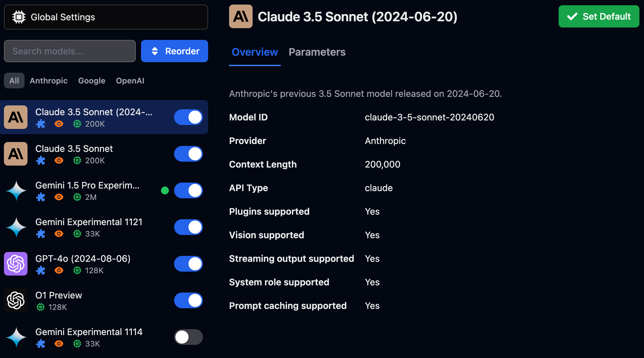Click the Claude 3.5 Sonnet plugin puzzle icon

[41, 160]
